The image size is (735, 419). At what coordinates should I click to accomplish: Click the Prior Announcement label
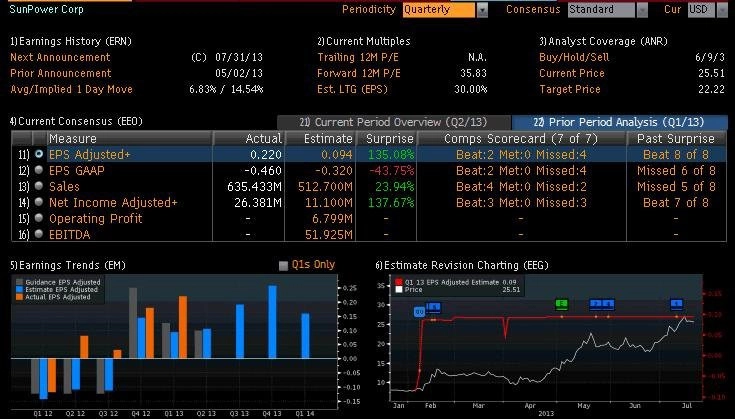pyautogui.click(x=60, y=73)
